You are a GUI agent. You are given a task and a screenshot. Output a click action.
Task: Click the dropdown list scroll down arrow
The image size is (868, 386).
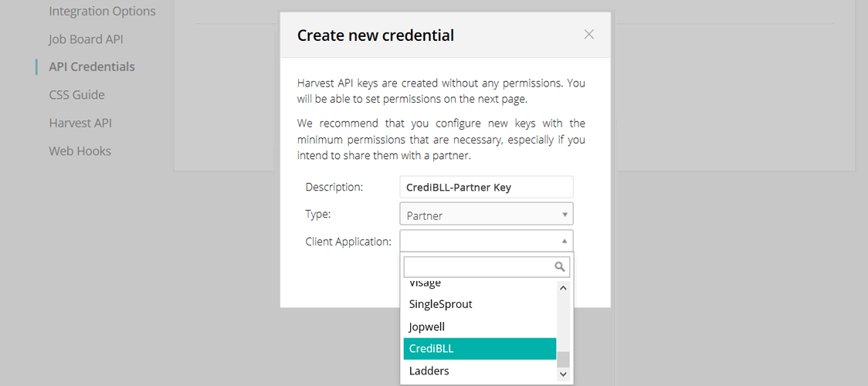tap(563, 374)
